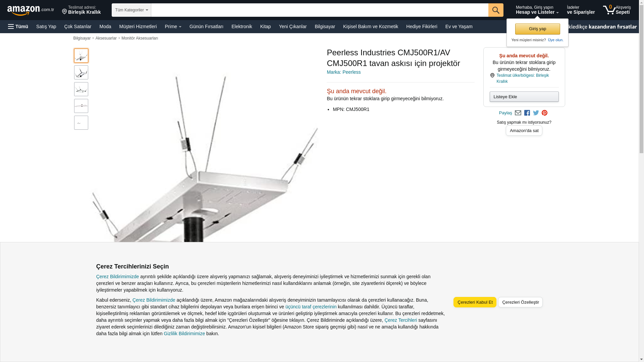
Task: Open the Elektronik menu item
Action: 241,26
